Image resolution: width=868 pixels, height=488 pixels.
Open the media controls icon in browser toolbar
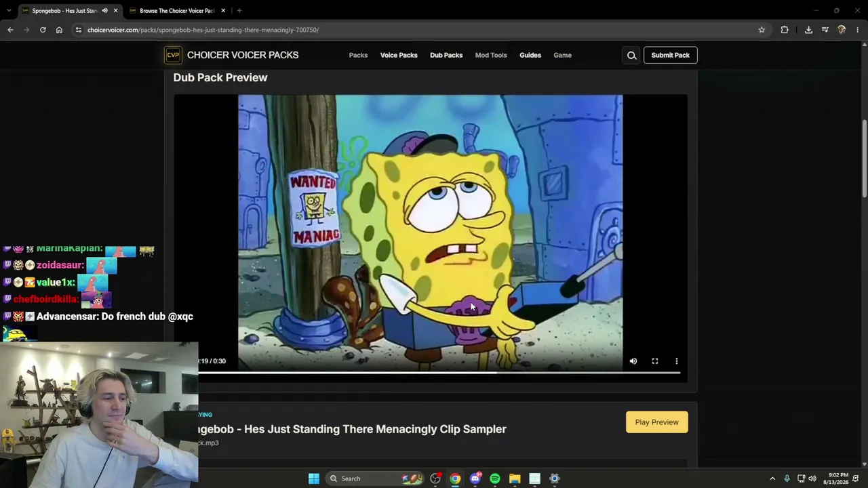pos(825,30)
